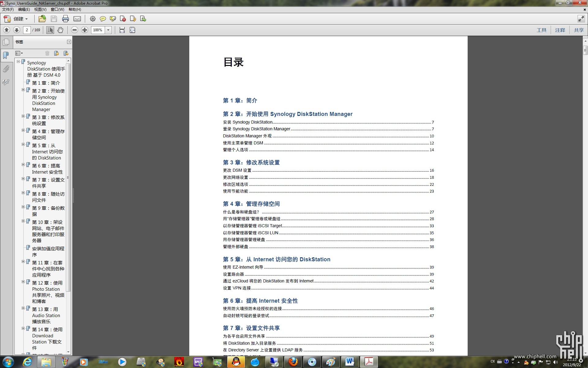Open the 共享 (Share) pane
The image size is (588, 368).
tap(579, 30)
